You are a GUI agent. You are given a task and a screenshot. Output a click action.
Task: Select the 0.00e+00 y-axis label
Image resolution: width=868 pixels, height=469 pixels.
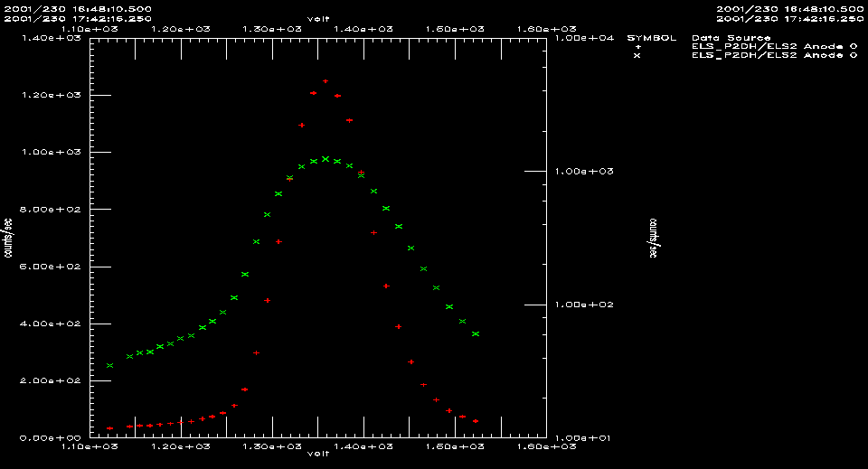click(x=51, y=438)
